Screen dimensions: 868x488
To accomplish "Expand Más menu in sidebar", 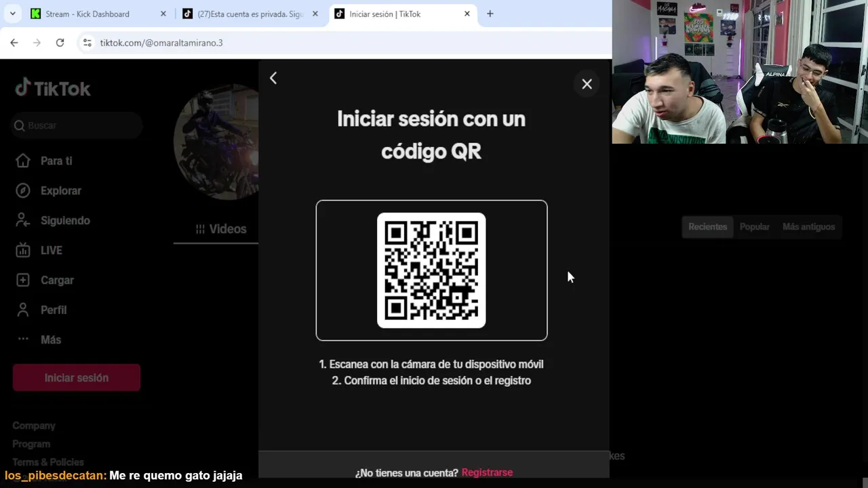I will click(x=50, y=340).
